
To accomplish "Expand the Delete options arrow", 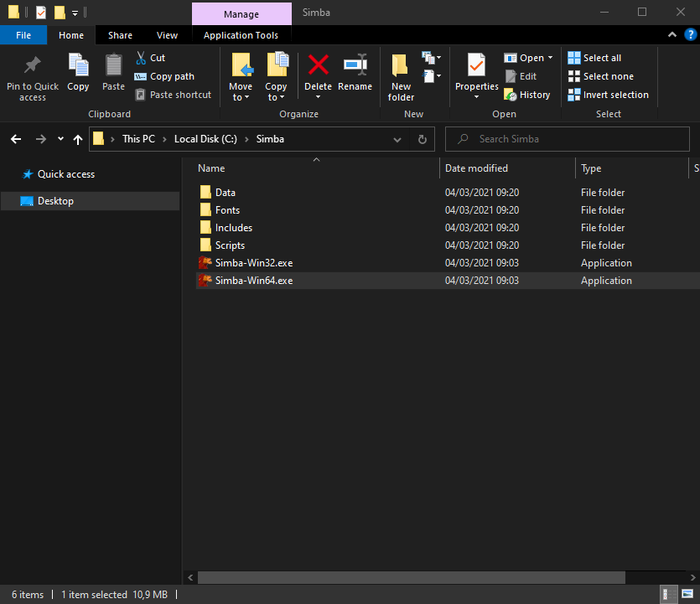I will click(318, 97).
